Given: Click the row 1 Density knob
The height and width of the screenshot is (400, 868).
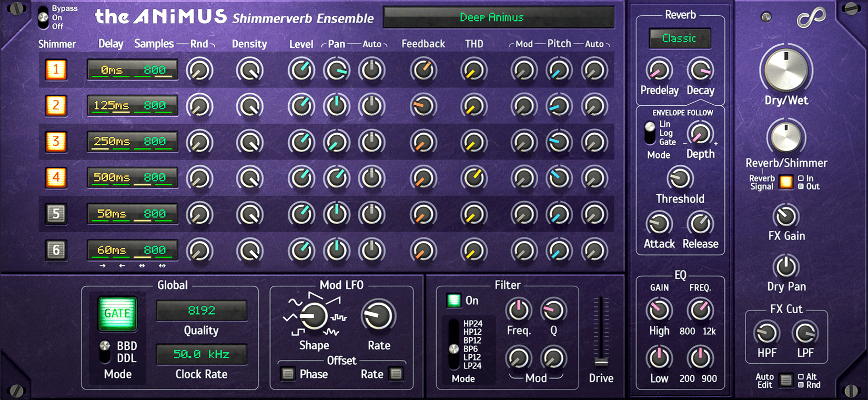Looking at the screenshot, I should 249,70.
